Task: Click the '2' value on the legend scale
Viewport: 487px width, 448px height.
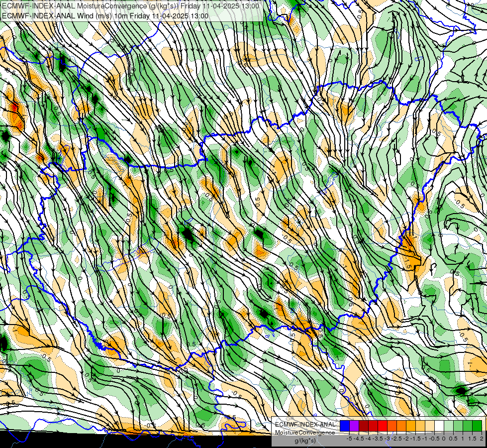Action: click(x=482, y=439)
